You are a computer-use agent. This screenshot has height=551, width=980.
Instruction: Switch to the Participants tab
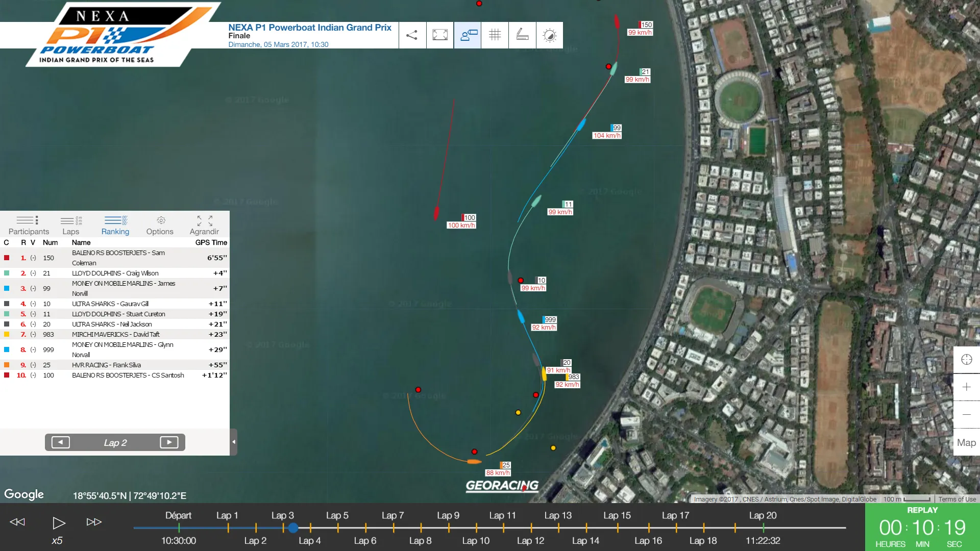pos(29,225)
